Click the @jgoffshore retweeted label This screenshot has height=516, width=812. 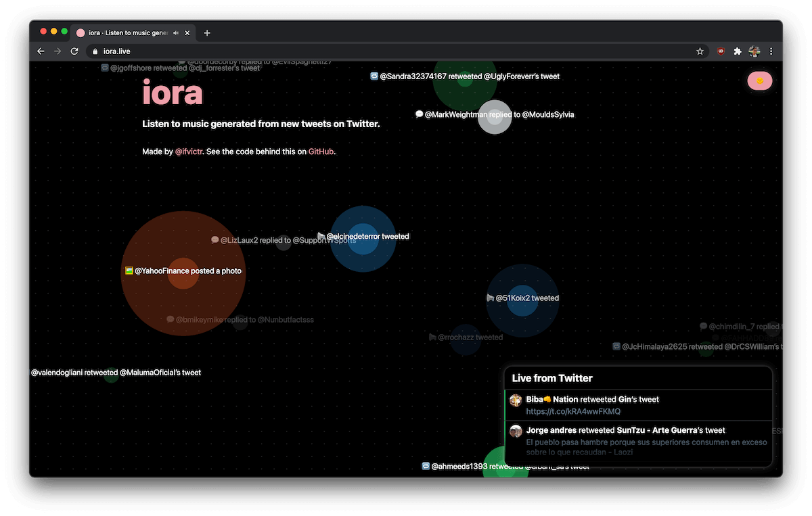(185, 68)
